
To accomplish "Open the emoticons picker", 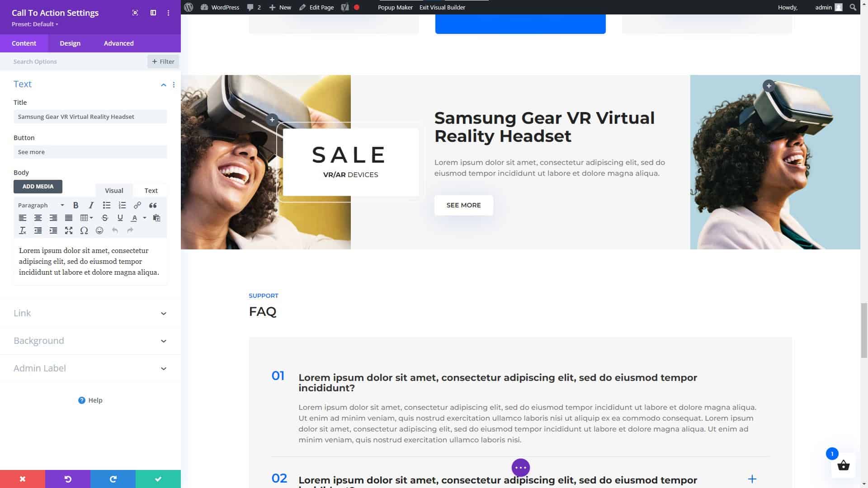I will 99,230.
